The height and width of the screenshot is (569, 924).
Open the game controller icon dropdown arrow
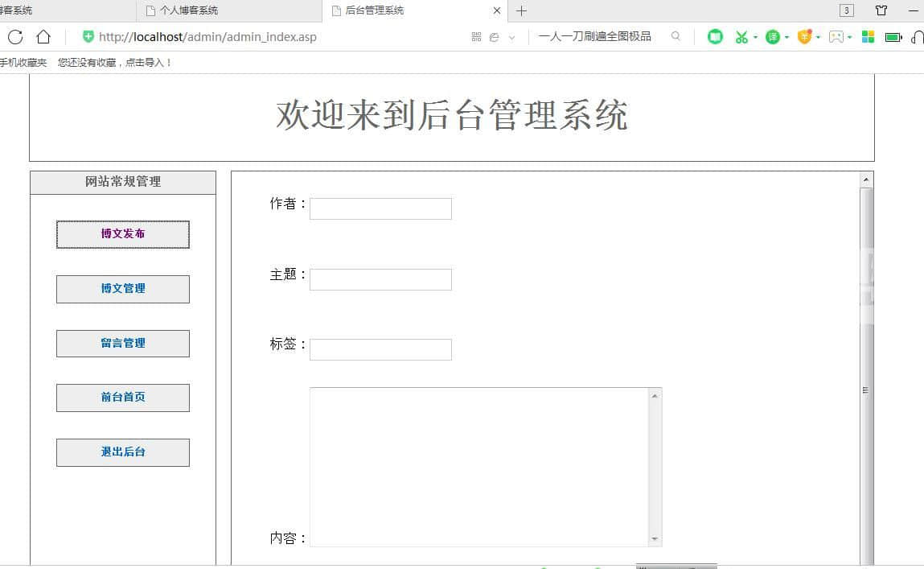pyautogui.click(x=850, y=38)
